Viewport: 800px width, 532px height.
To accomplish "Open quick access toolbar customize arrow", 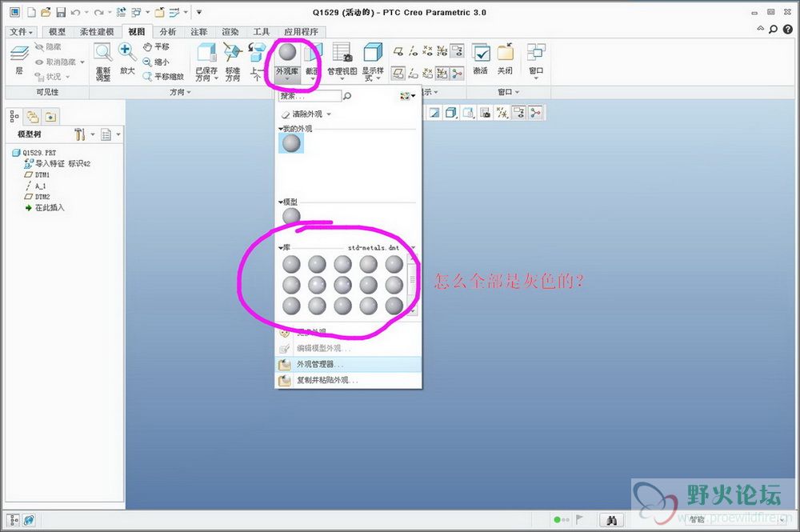I will 199,12.
